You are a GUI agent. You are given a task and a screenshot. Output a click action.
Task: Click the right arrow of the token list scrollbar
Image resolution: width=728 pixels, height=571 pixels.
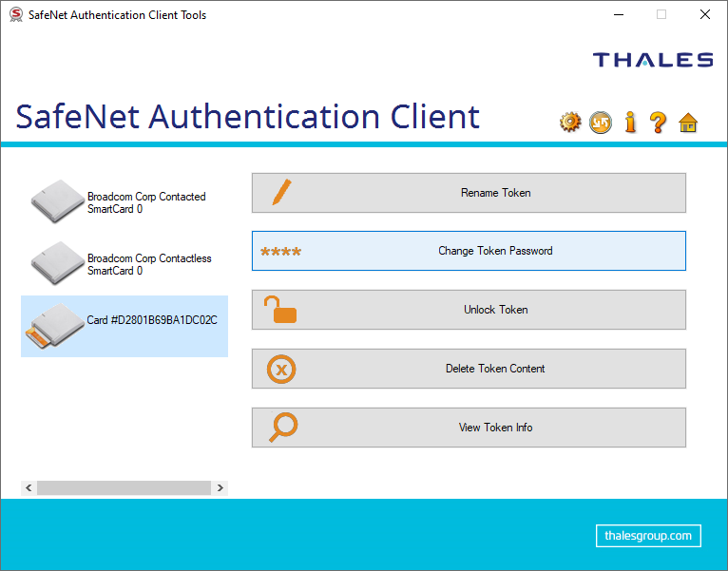click(220, 488)
